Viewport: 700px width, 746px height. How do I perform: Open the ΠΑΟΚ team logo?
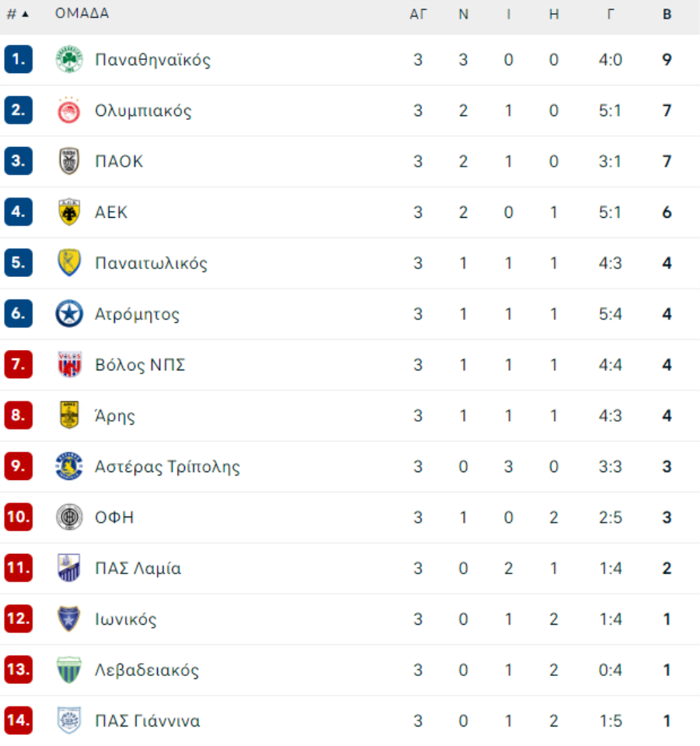[x=69, y=161]
